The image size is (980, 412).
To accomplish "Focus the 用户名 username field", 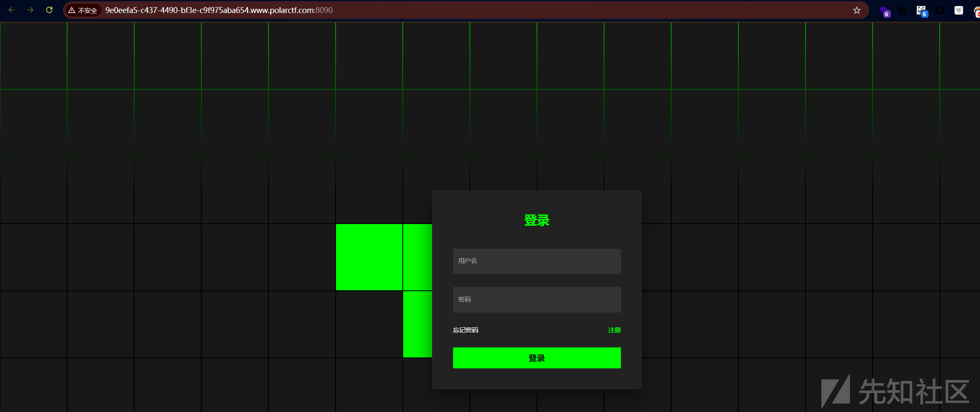I will click(537, 261).
